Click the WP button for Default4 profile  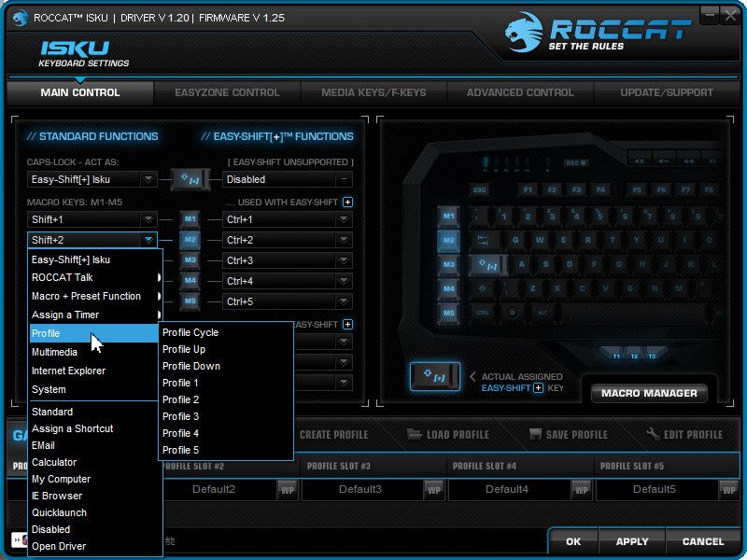click(x=581, y=489)
